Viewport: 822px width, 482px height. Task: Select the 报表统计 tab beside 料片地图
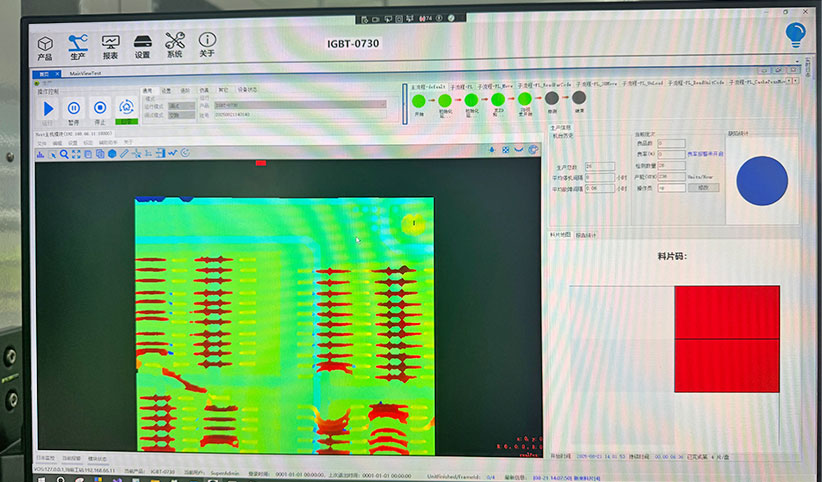[587, 235]
